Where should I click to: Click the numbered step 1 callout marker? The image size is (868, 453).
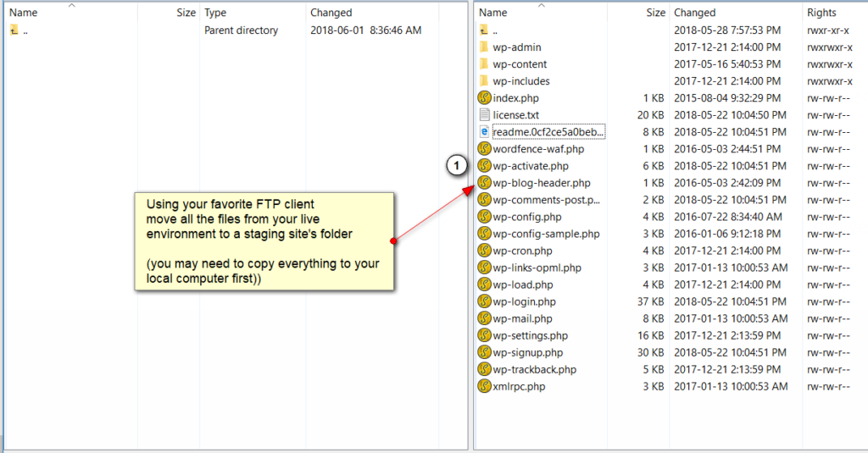457,166
